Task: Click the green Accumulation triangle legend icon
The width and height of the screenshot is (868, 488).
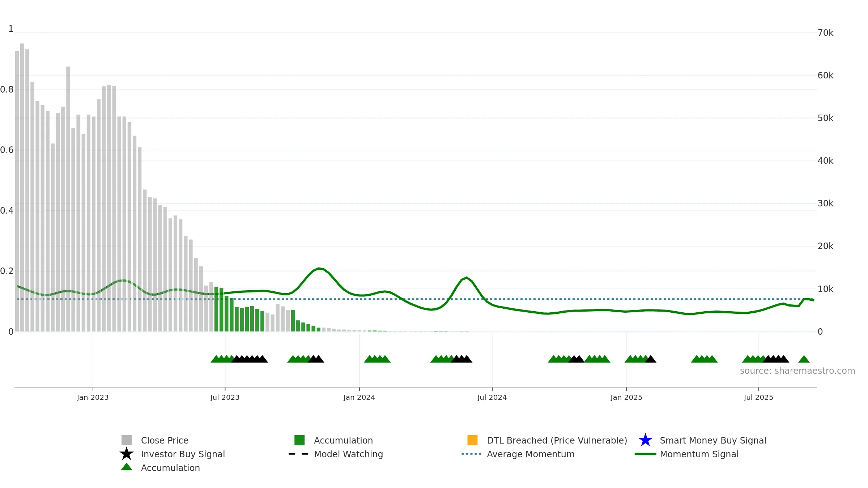Action: point(127,467)
